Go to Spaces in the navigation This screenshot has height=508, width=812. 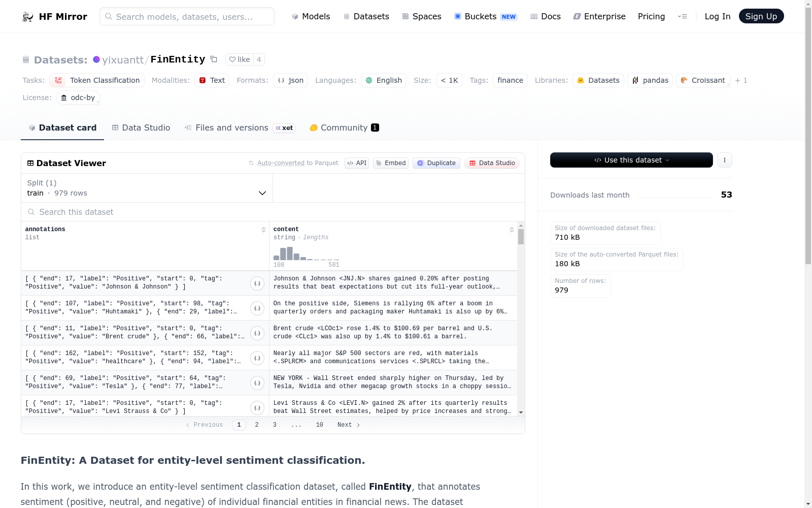422,16
